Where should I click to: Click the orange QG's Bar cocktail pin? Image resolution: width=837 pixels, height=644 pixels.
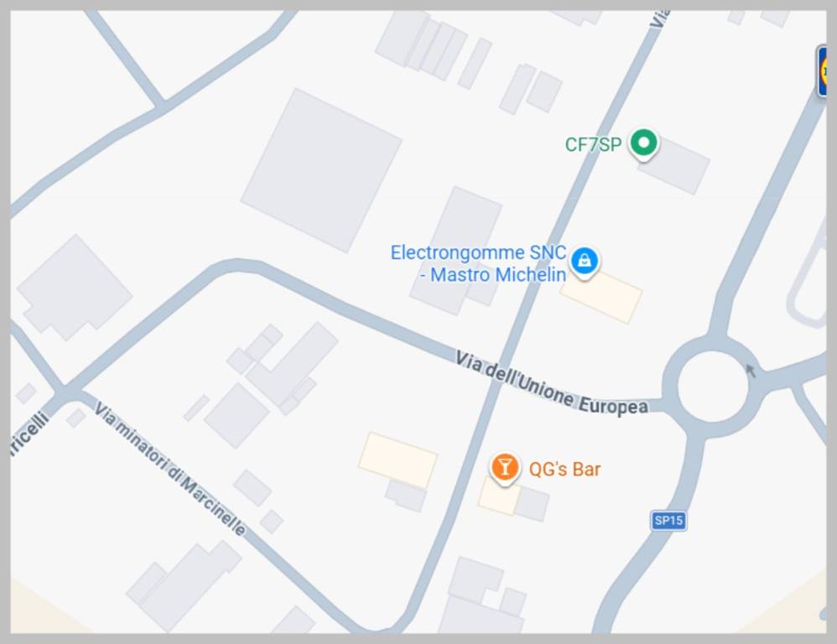504,469
